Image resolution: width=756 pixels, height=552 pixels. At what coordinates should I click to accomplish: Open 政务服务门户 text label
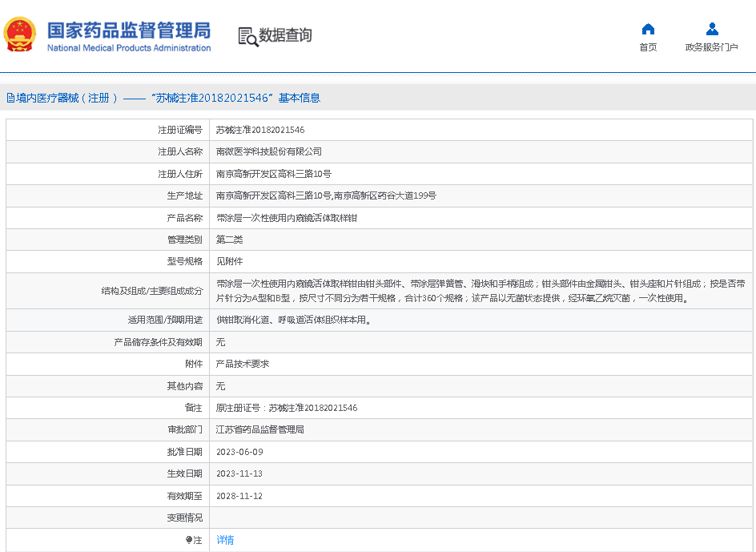coord(711,47)
